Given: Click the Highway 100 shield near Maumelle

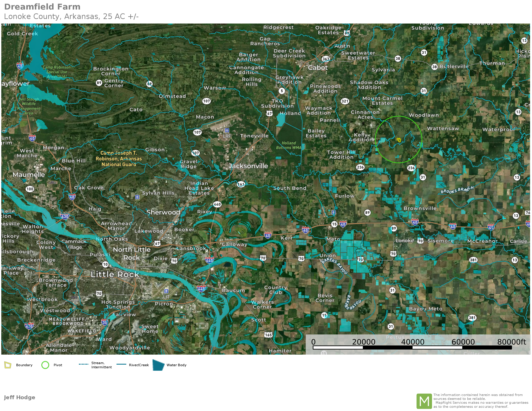Looking at the screenshot, I should tap(30, 189).
